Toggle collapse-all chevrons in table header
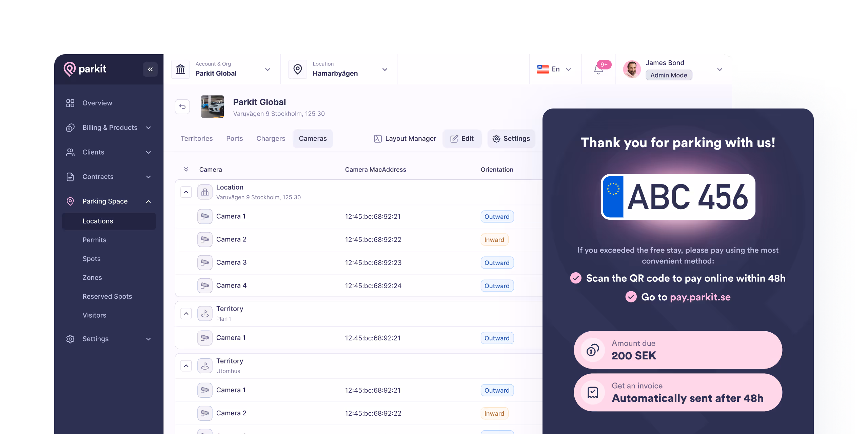 (x=186, y=169)
